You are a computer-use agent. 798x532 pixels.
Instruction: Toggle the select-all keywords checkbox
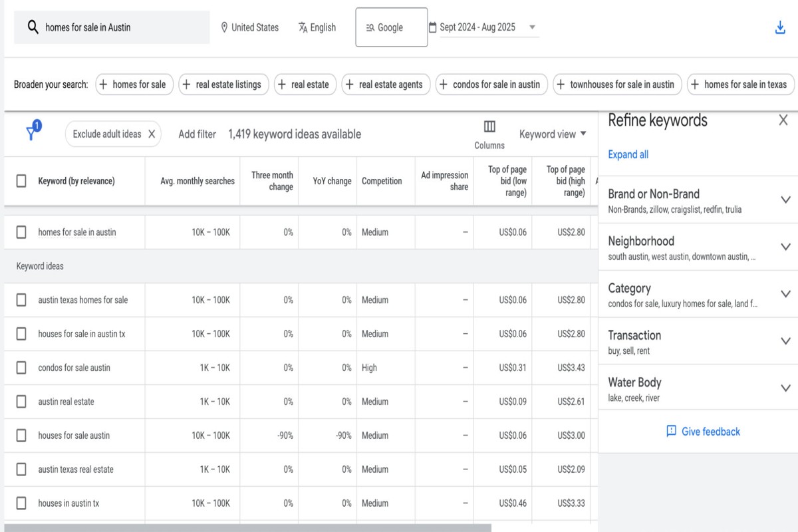coord(21,181)
